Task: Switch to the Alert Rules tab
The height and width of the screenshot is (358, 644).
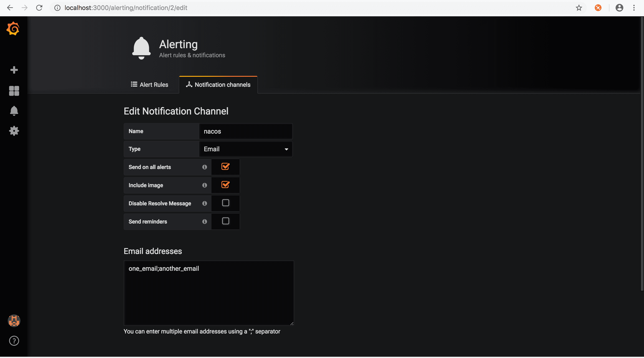Action: click(x=149, y=85)
